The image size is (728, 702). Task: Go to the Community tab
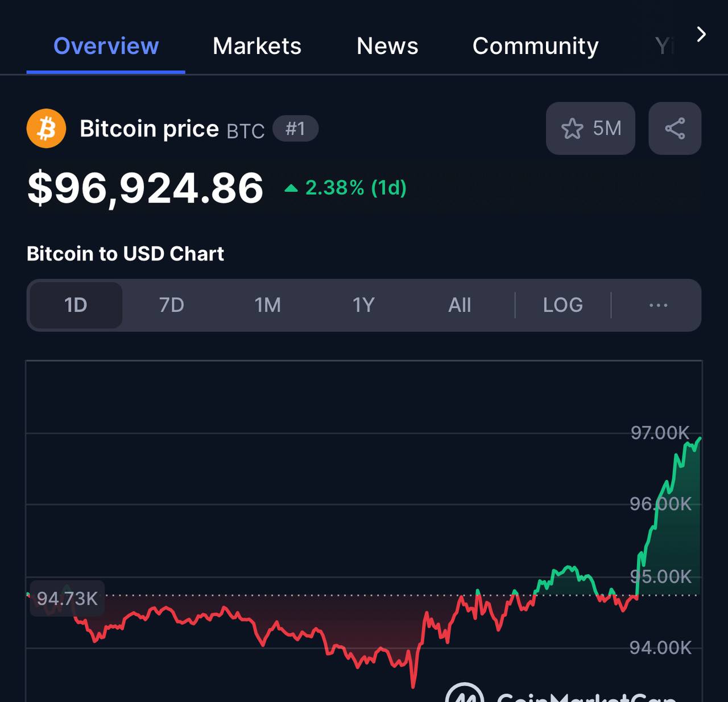pos(536,46)
